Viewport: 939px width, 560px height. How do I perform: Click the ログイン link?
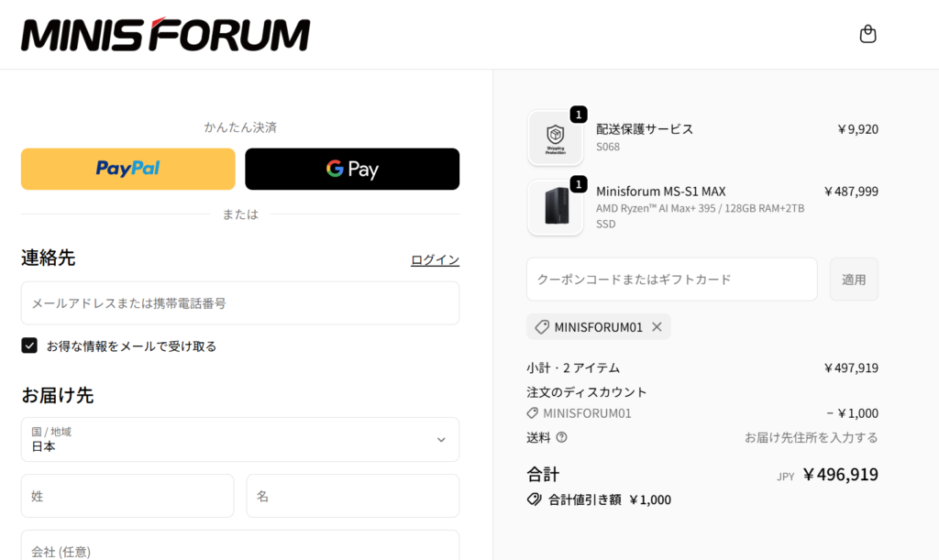coord(435,259)
